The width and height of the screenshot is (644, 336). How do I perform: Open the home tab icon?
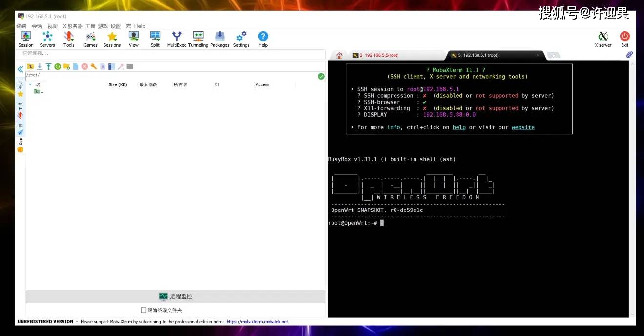[x=339, y=55]
